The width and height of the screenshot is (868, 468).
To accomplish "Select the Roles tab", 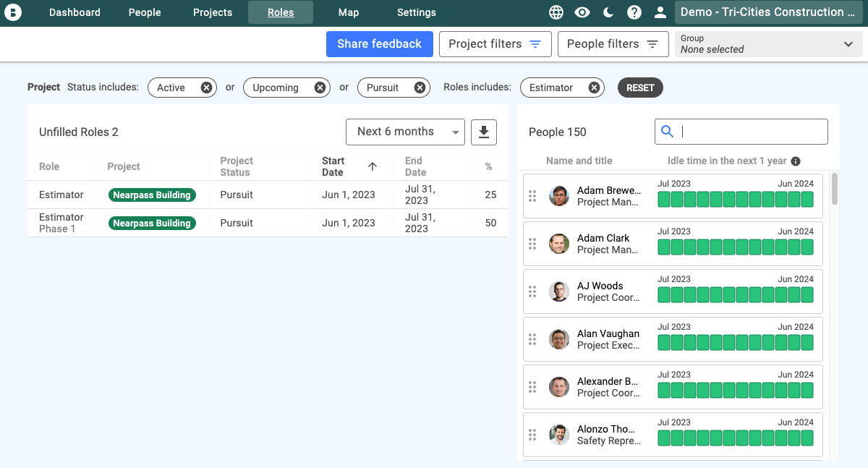I will tap(281, 12).
